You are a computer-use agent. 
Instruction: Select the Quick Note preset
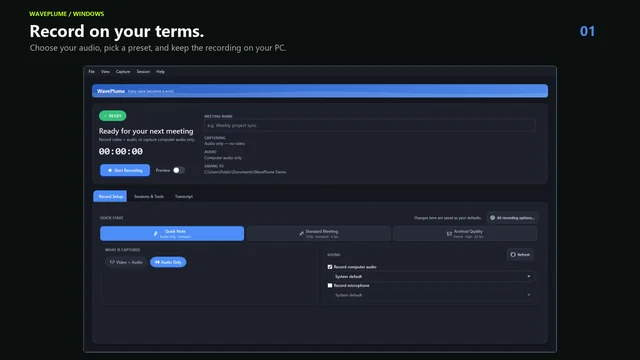(172, 233)
